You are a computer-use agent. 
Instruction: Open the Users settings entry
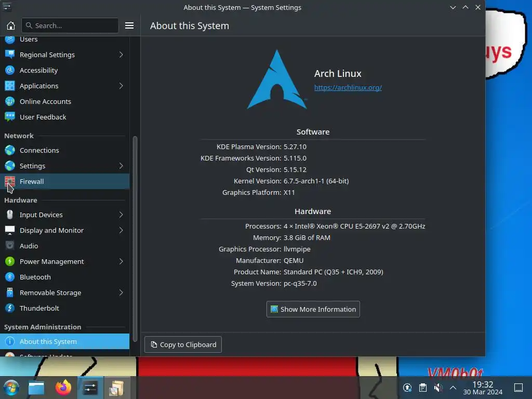64,39
